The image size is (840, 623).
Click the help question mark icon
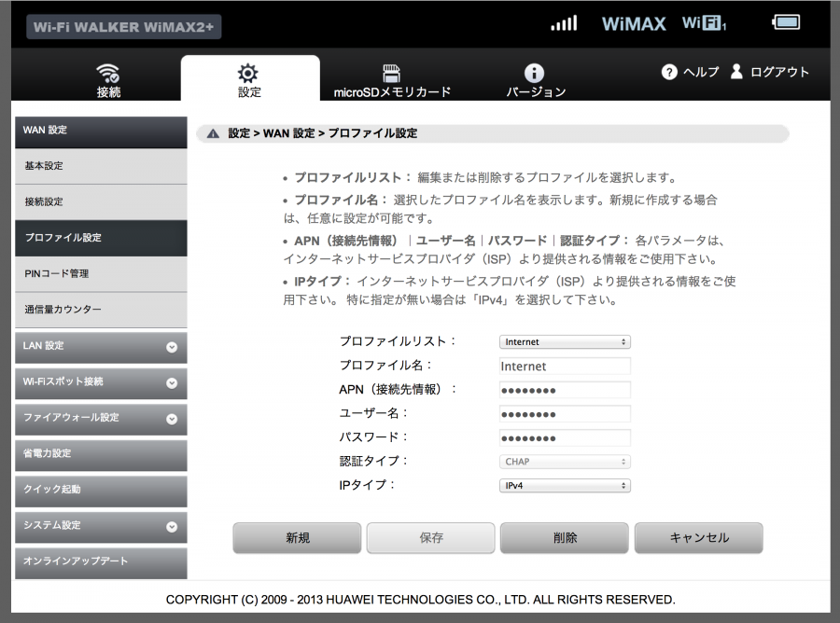(669, 72)
